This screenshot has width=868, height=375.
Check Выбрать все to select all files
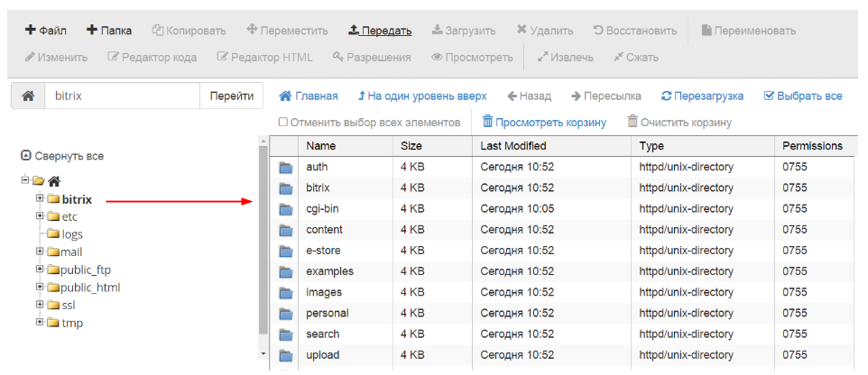click(x=769, y=96)
